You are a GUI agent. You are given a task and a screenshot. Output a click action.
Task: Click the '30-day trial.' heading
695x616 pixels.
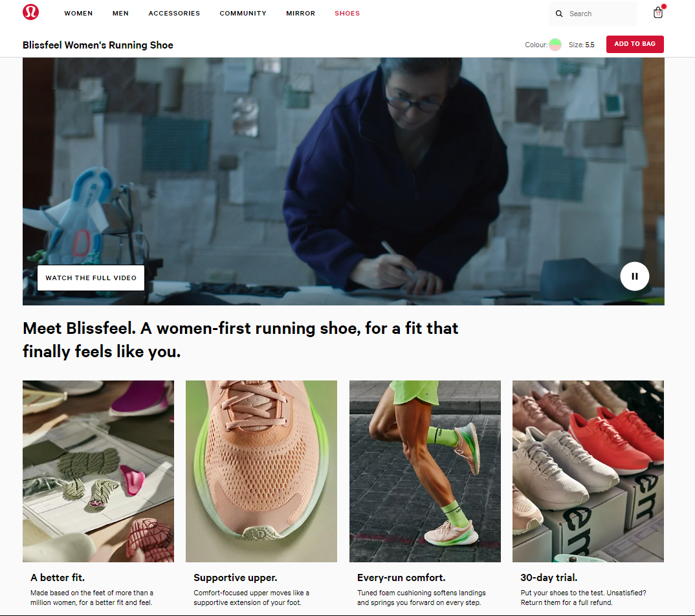click(x=549, y=578)
